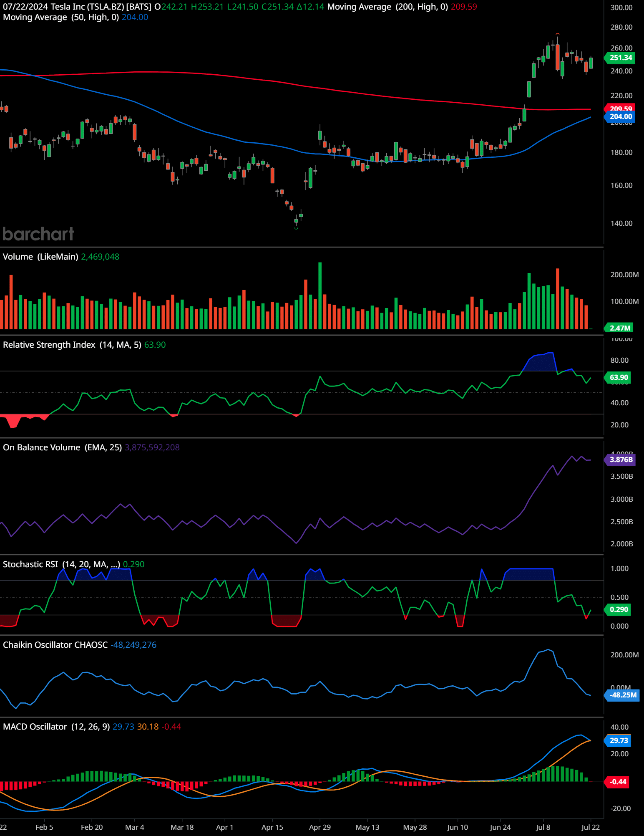Click the 0.290 Stochastic RSI tag
Image resolution: width=644 pixels, height=836 pixels.
click(618, 609)
